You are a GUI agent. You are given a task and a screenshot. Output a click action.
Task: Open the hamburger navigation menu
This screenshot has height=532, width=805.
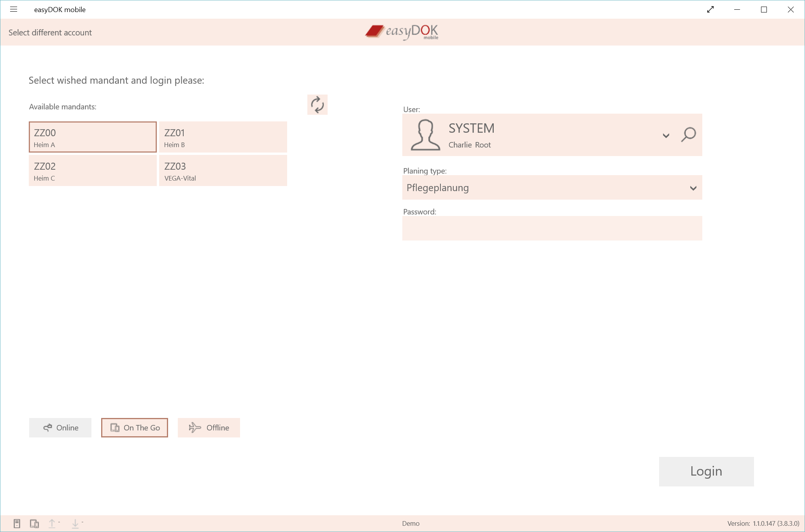[x=14, y=9]
